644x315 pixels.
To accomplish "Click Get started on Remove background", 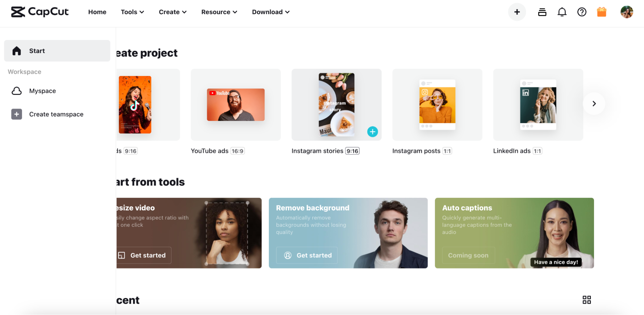I will point(307,255).
